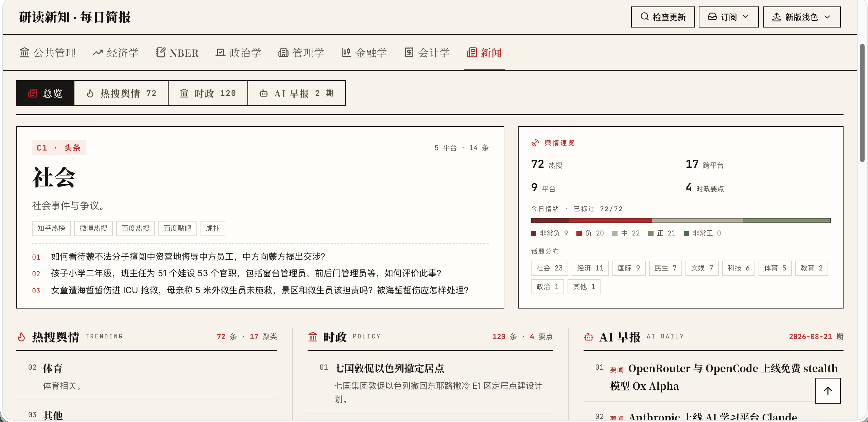Click the 检查更新 button
868x422 pixels.
click(x=663, y=17)
